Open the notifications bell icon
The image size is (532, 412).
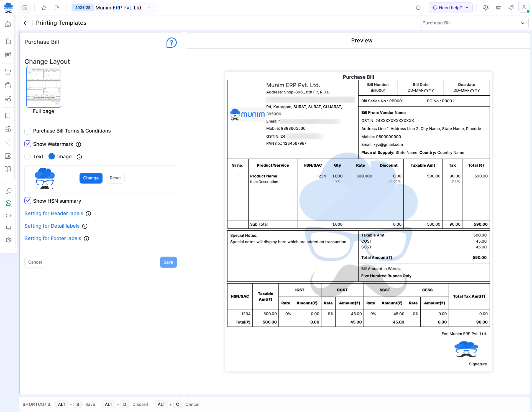pos(511,8)
